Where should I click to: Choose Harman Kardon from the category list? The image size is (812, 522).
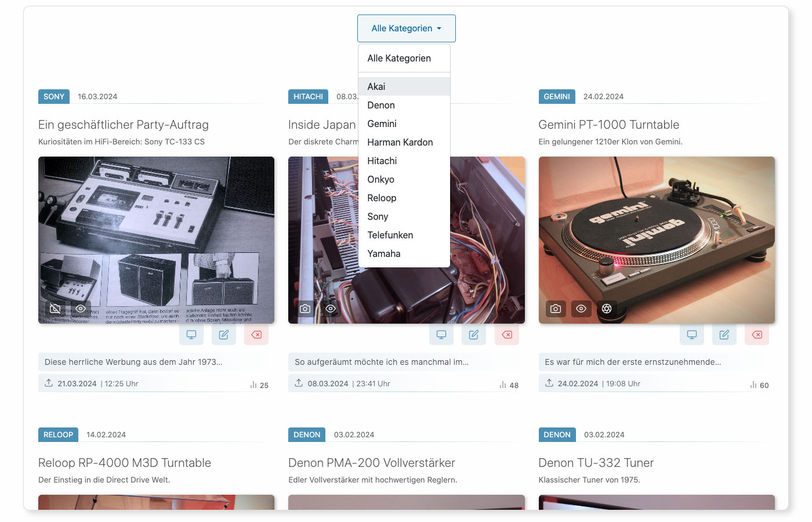(x=404, y=142)
